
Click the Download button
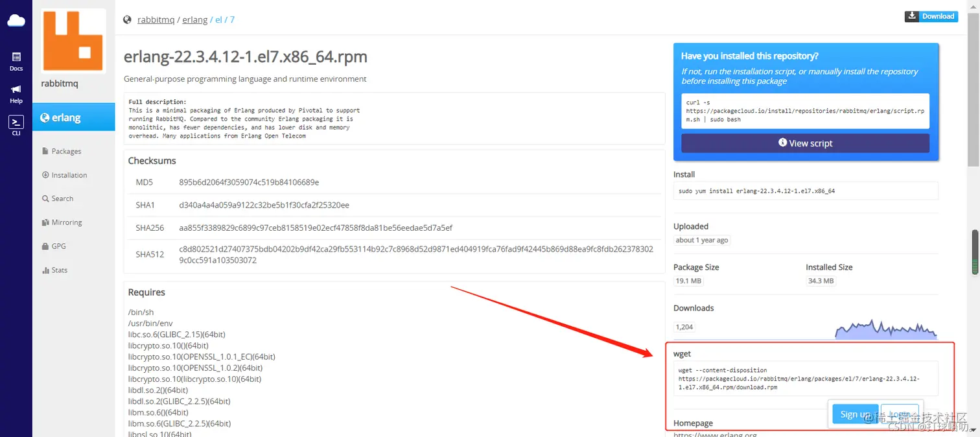point(931,16)
